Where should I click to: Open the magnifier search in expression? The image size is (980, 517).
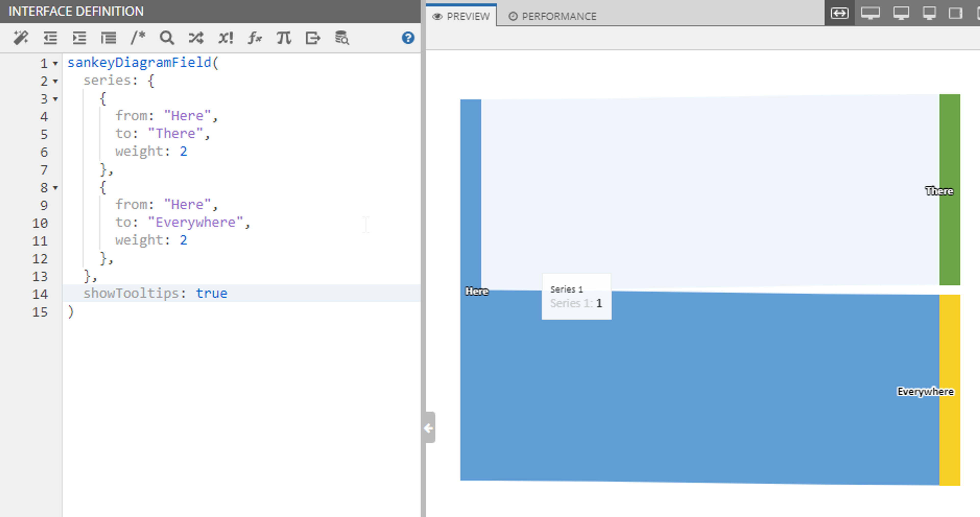tap(167, 38)
